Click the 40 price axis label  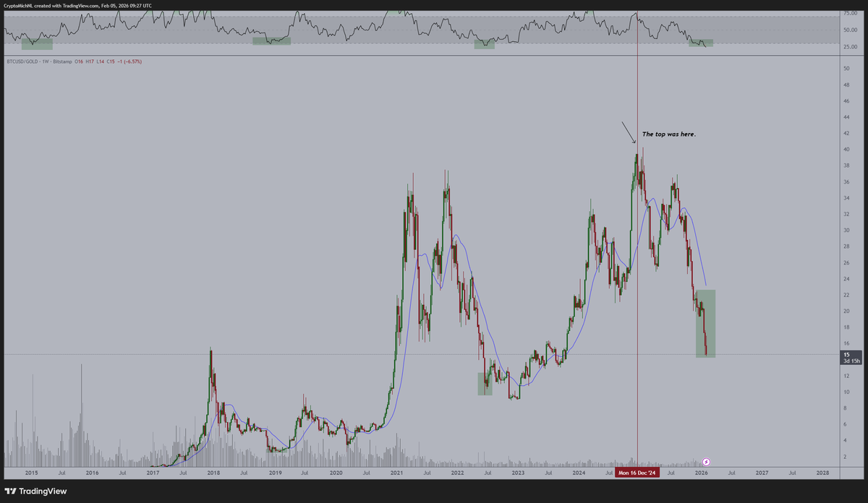[x=846, y=150]
